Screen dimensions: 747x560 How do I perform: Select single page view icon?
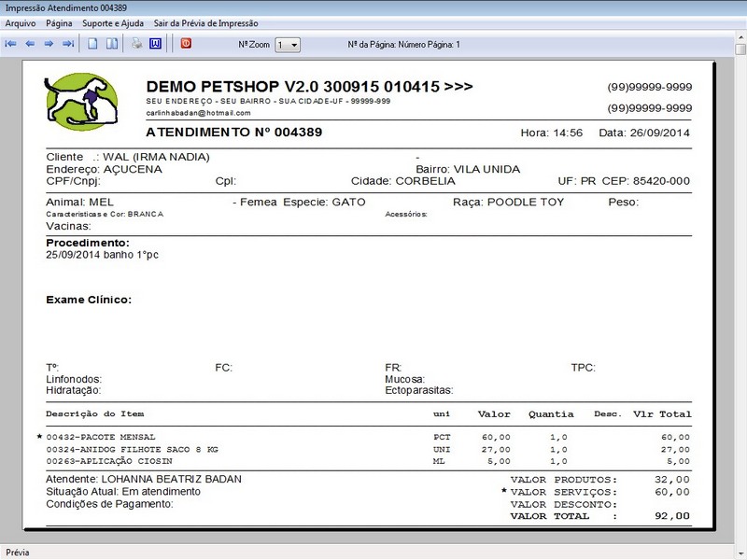(x=92, y=44)
